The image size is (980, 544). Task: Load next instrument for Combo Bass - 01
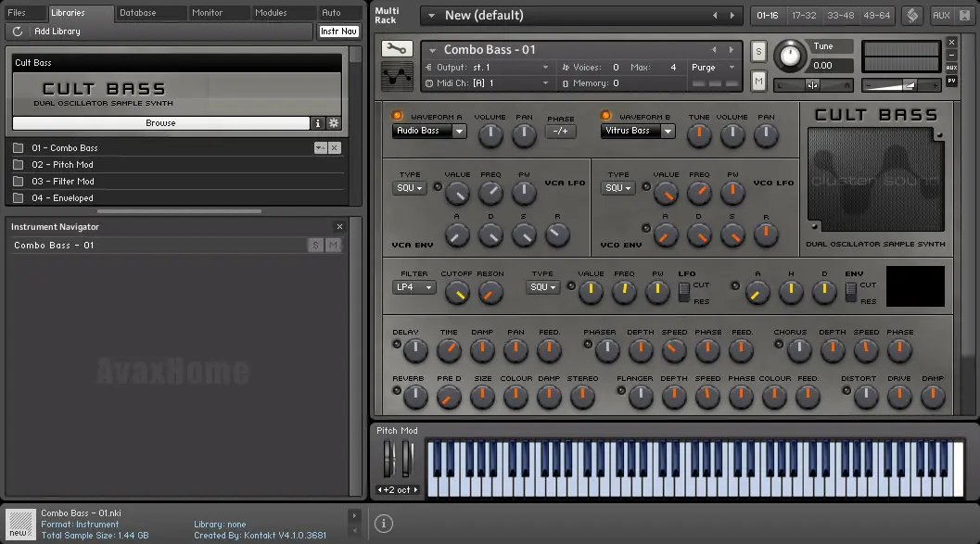click(732, 49)
